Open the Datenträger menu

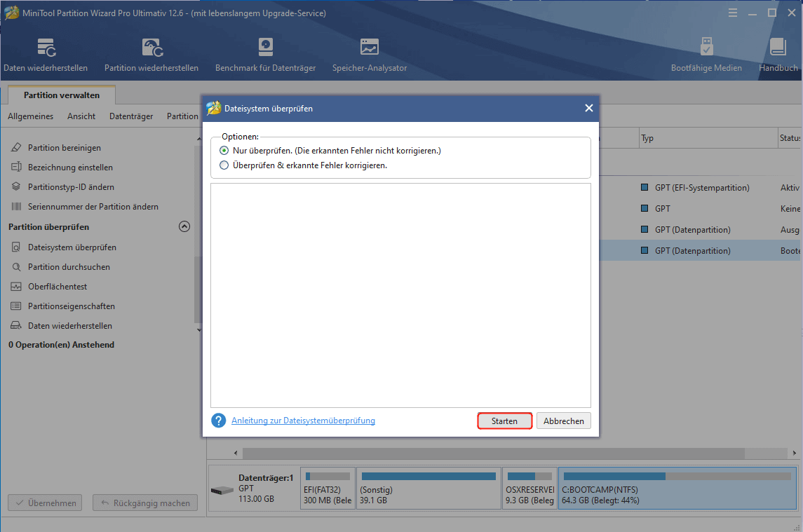tap(130, 116)
